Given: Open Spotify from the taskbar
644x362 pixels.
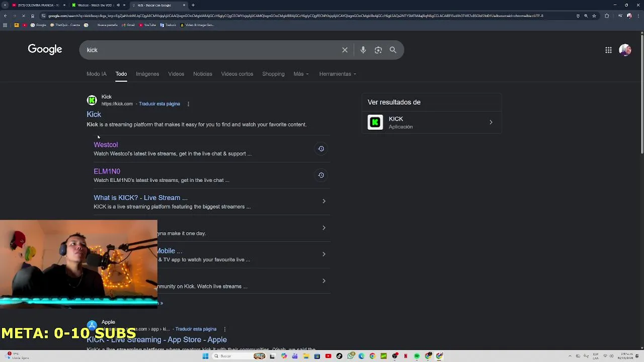Looking at the screenshot, I should coord(417,356).
